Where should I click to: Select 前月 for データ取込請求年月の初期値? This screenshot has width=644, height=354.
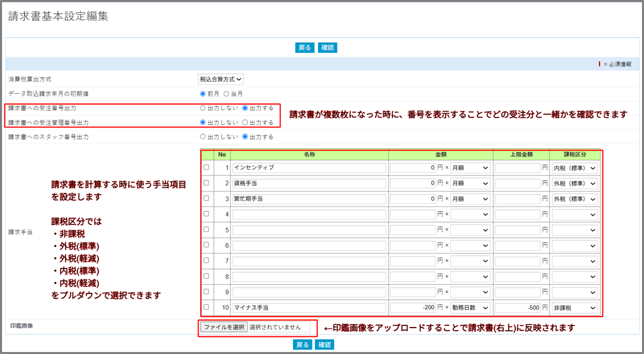point(202,93)
